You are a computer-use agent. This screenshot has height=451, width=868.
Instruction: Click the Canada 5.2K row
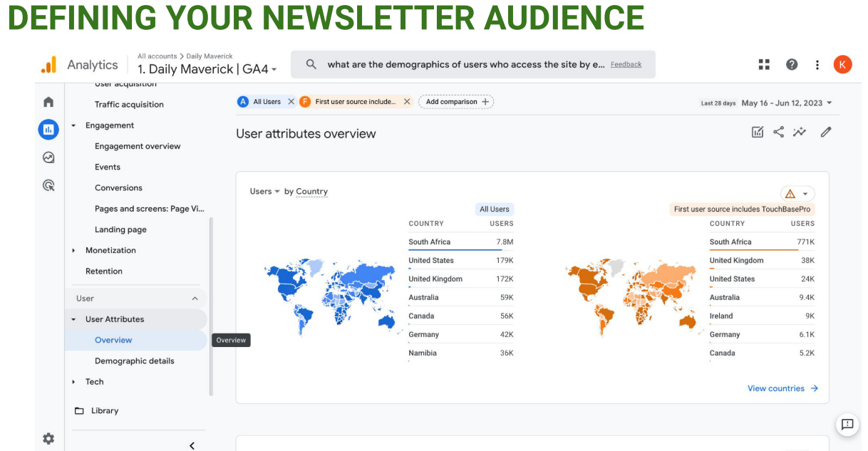[762, 353]
